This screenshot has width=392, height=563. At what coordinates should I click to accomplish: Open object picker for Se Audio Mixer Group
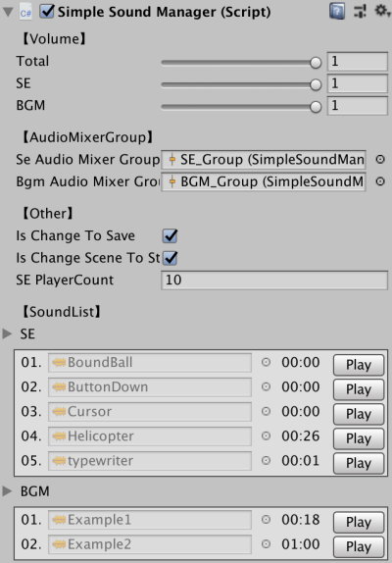tap(380, 159)
